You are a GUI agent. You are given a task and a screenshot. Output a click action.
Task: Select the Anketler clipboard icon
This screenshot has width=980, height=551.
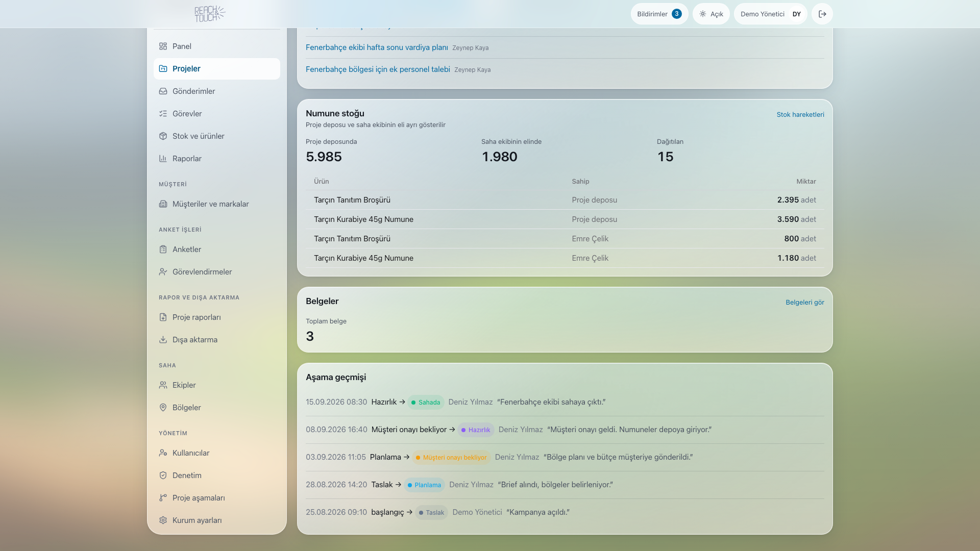pyautogui.click(x=163, y=249)
